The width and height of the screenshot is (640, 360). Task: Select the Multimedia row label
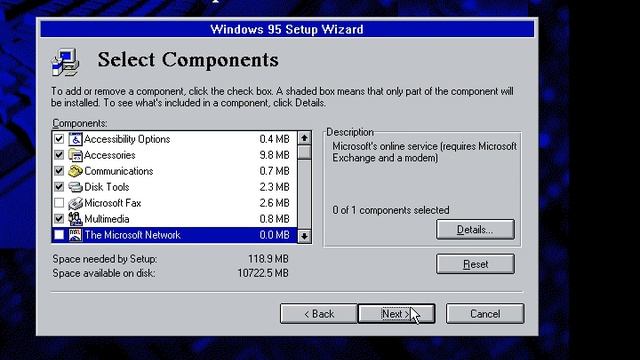pos(107,219)
